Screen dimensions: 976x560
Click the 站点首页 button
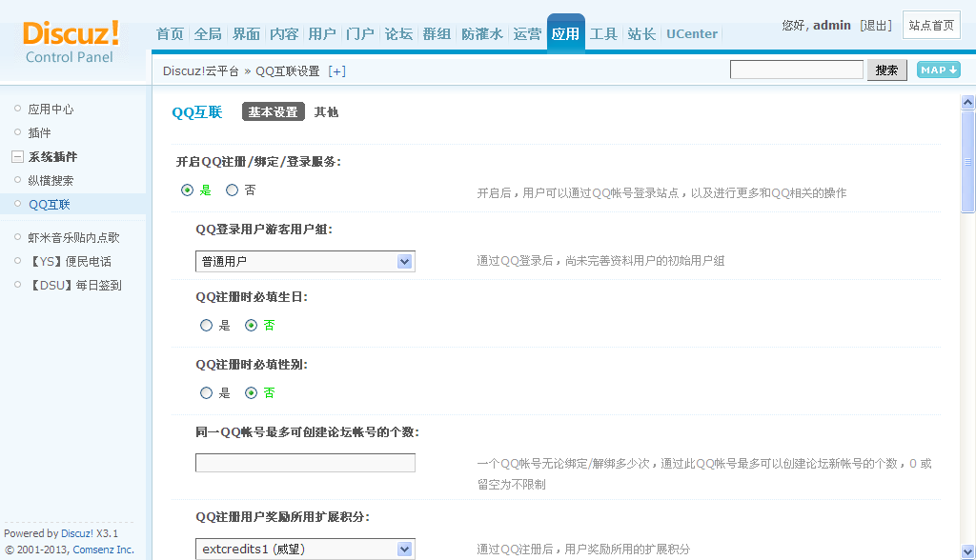point(931,25)
